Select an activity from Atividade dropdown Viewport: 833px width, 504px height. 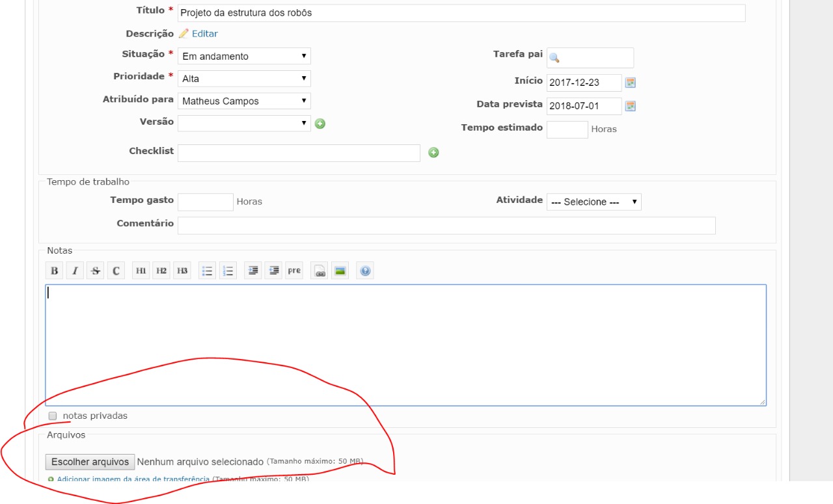[x=594, y=202]
